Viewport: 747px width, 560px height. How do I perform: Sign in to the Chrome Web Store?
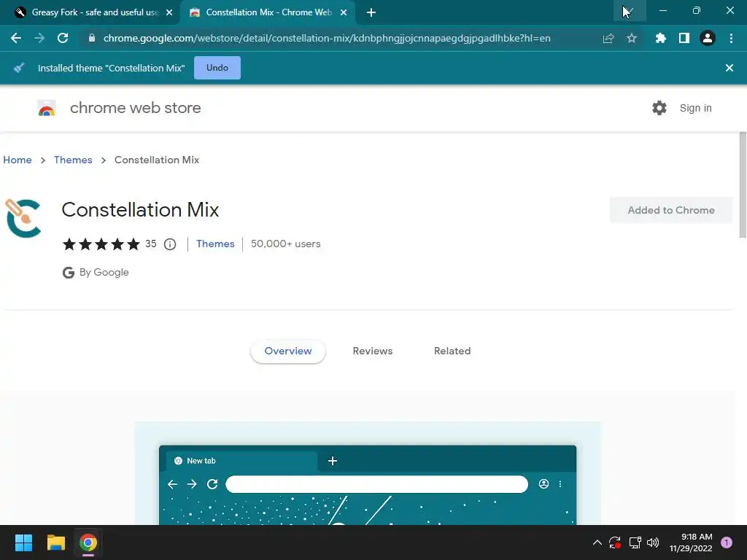point(695,108)
